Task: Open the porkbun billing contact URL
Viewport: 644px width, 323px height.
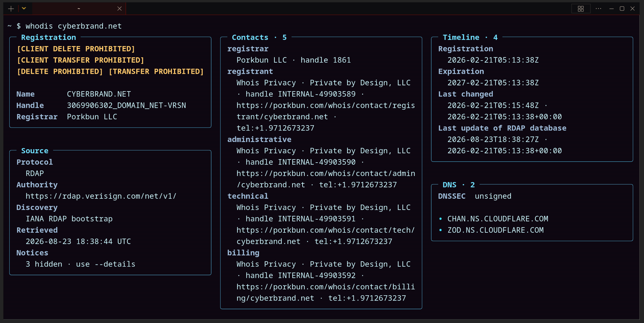Action: click(326, 292)
